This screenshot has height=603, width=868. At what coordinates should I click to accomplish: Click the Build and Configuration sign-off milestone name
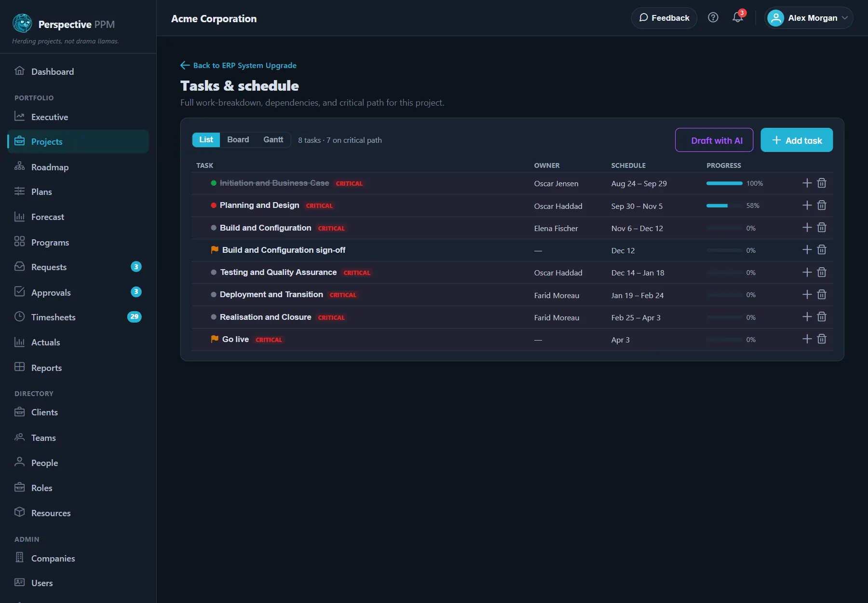pos(284,250)
